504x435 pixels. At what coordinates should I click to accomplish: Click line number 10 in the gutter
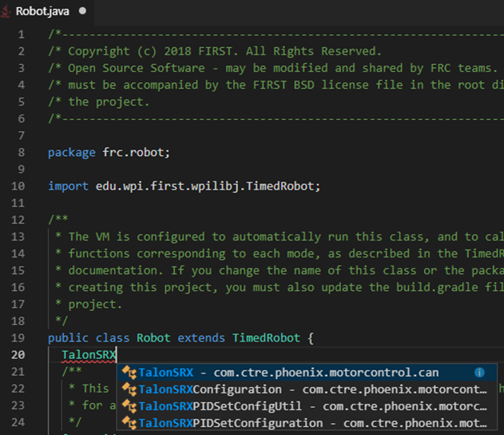coord(18,186)
